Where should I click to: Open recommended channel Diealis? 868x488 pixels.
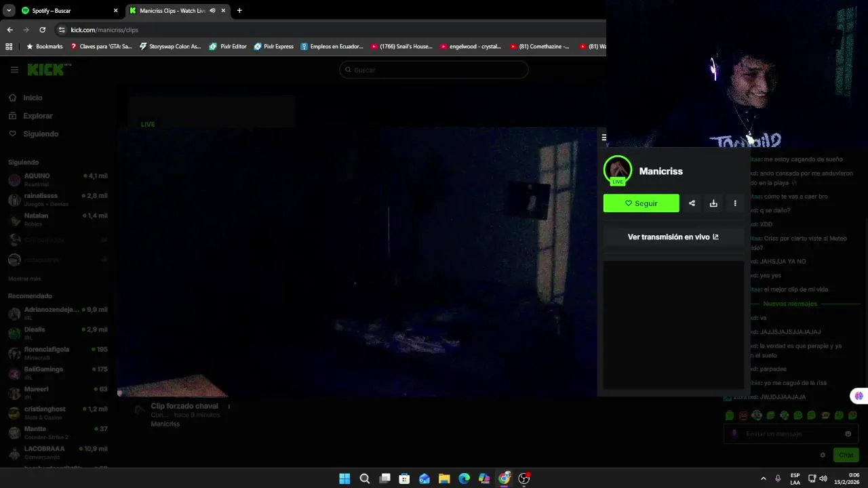58,333
